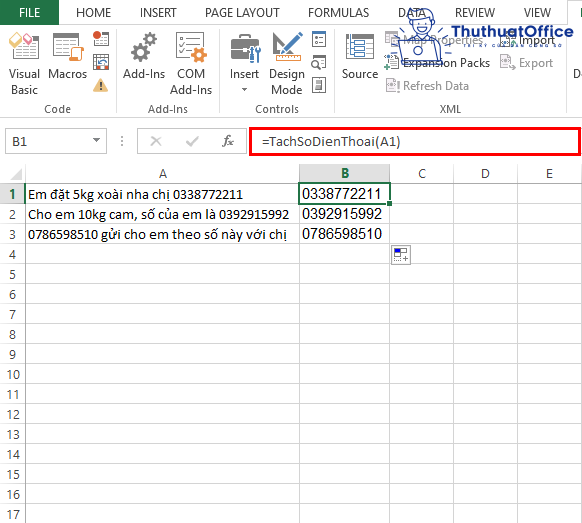This screenshot has height=523, width=582.
Task: Click Expansion Packs
Action: coord(438,63)
